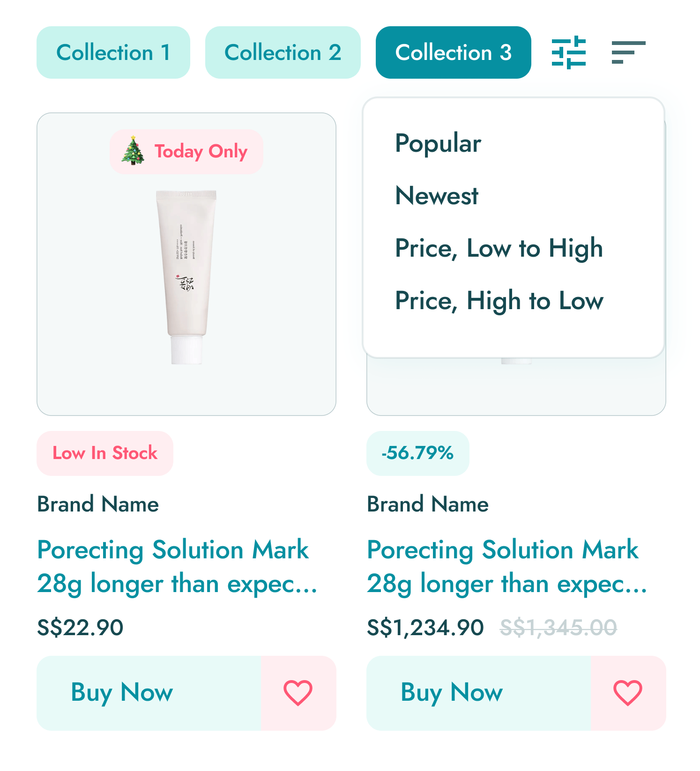Open the filter sliders icon
Image resolution: width=700 pixels, height=771 pixels.
[x=568, y=52]
